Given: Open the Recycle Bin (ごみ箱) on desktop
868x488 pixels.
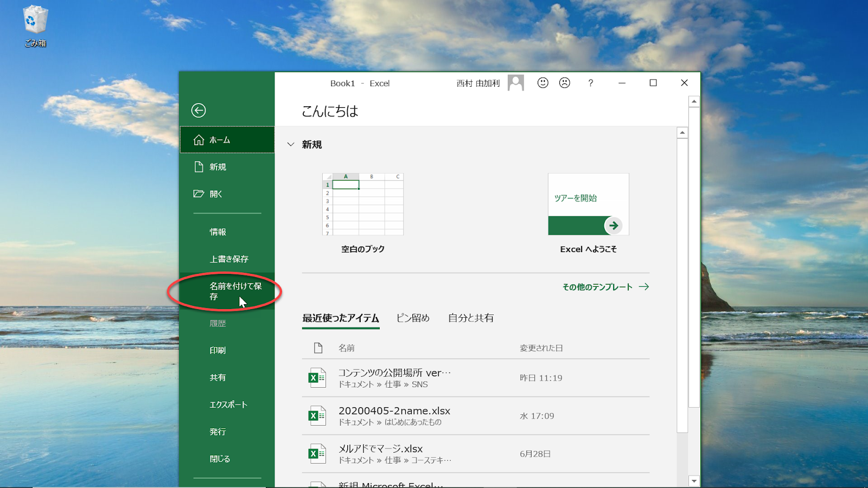Looking at the screenshot, I should coord(35,26).
